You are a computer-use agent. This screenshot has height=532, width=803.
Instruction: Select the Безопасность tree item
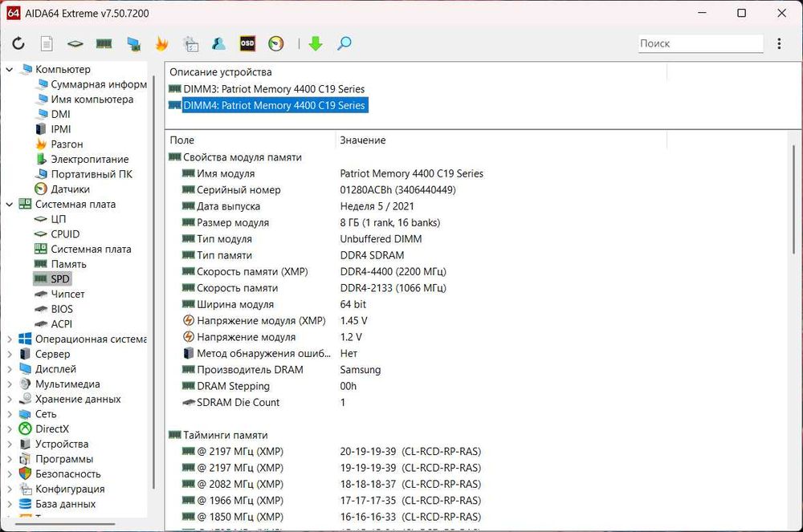[x=60, y=474]
